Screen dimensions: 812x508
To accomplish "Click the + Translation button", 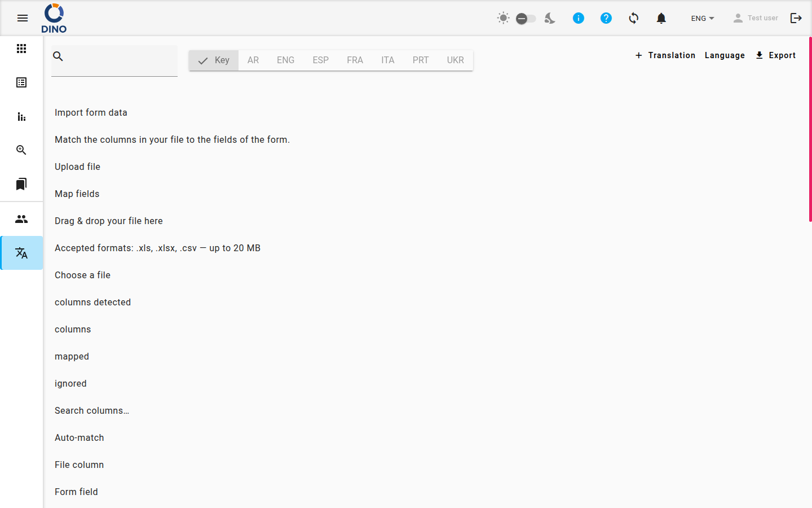I will [665, 55].
